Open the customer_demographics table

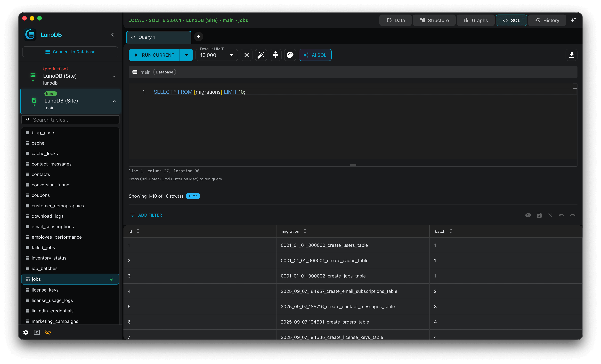point(70,206)
